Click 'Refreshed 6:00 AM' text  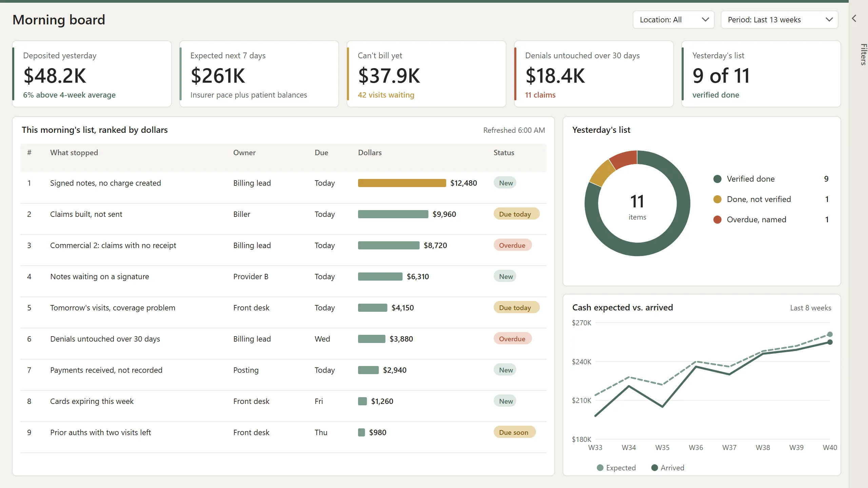point(514,130)
